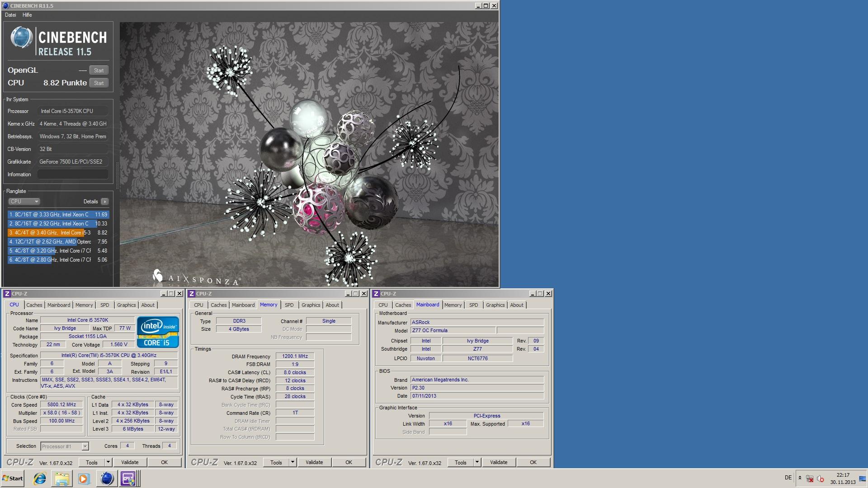Image resolution: width=868 pixels, height=488 pixels.
Task: Open the DE language indicator
Action: click(788, 478)
